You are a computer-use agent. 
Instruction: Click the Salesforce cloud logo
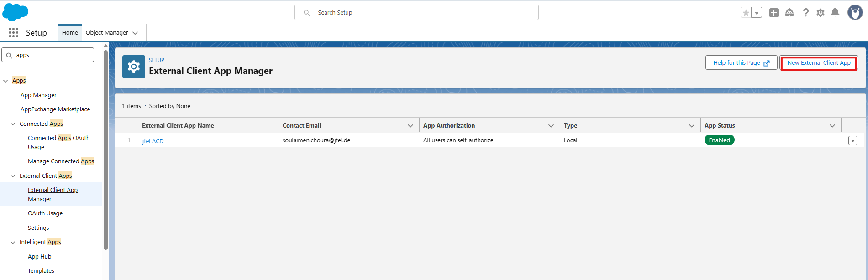click(15, 12)
